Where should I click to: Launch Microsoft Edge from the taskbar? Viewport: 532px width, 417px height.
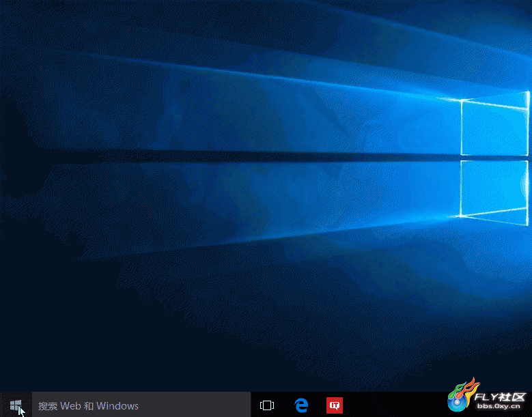click(301, 405)
